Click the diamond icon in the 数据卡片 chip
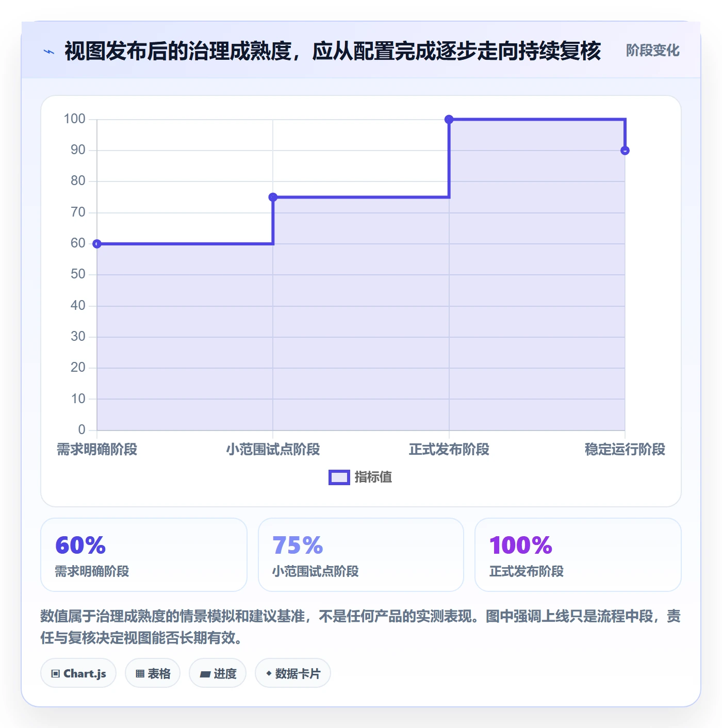Viewport: 722px width, 728px height. (269, 673)
